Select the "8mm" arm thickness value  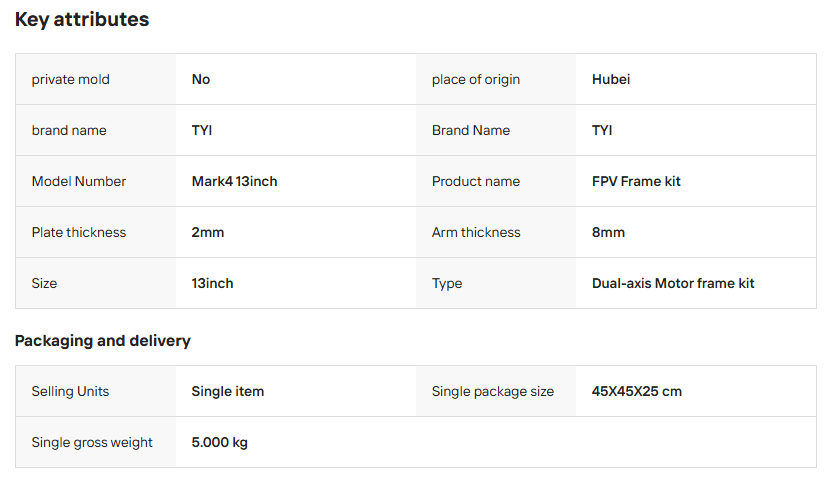click(608, 233)
